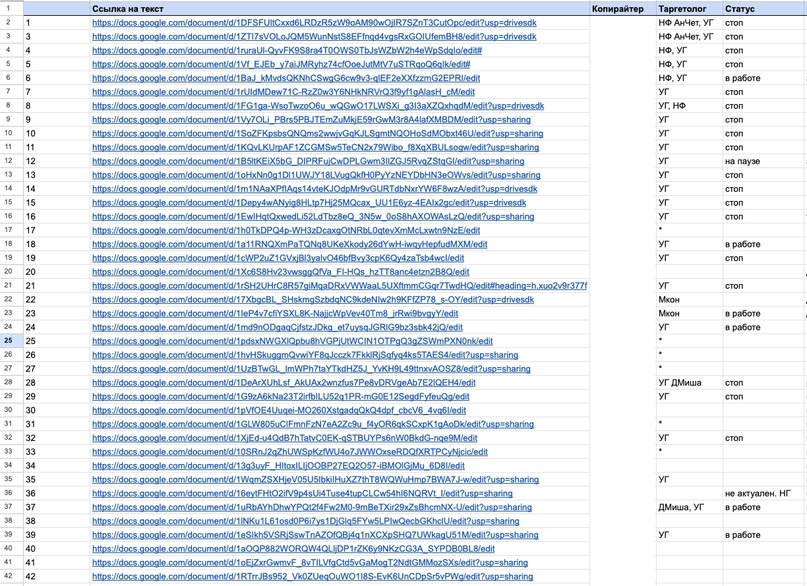Select row header 36

9,493
